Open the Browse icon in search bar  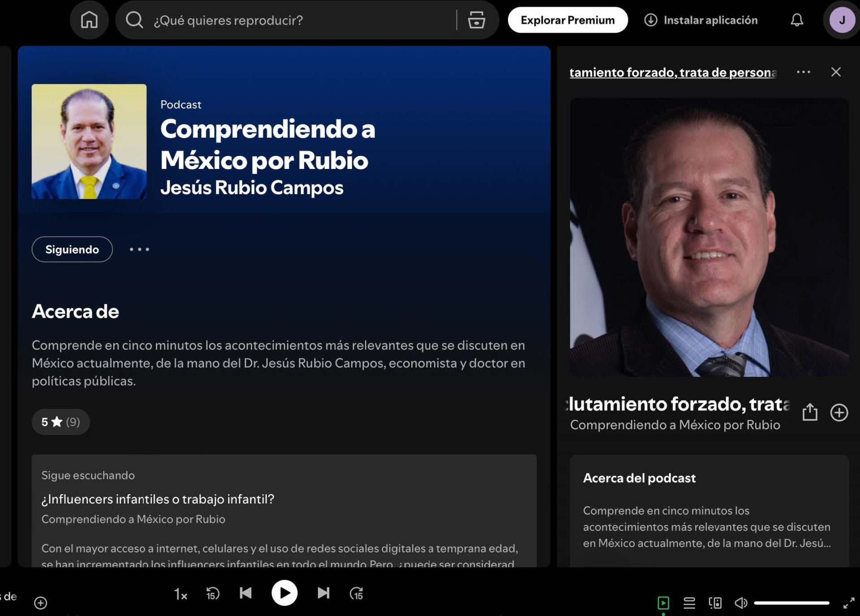(476, 20)
